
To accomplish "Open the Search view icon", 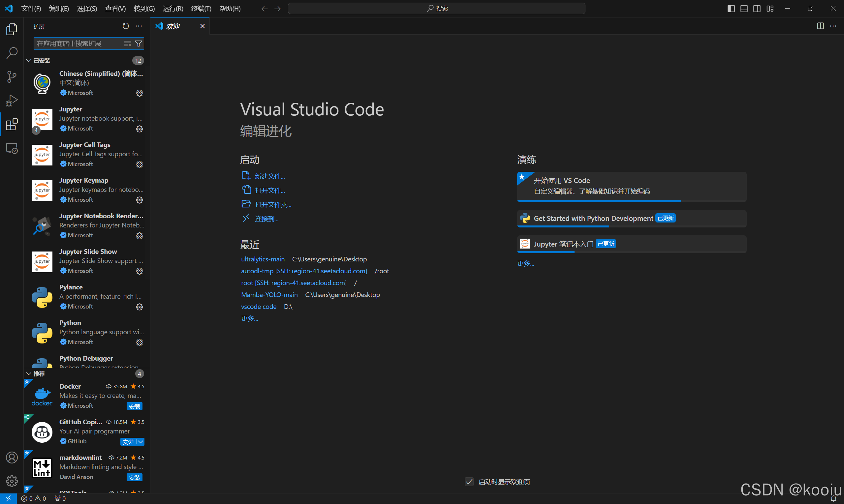I will coord(12,53).
